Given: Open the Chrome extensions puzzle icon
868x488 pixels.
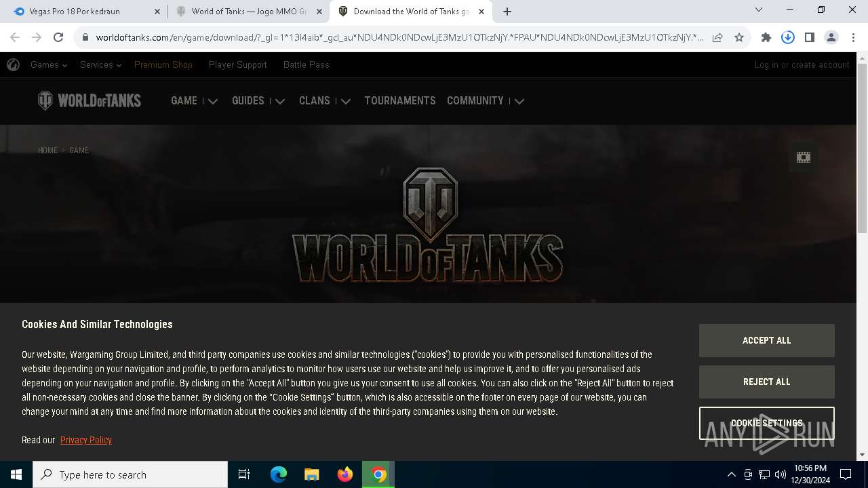Looking at the screenshot, I should click(766, 37).
